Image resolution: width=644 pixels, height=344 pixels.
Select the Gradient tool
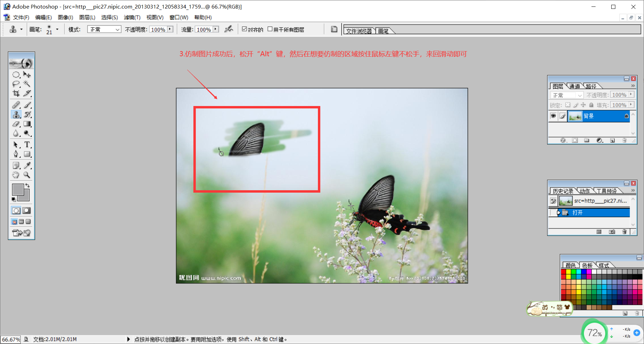(x=27, y=124)
